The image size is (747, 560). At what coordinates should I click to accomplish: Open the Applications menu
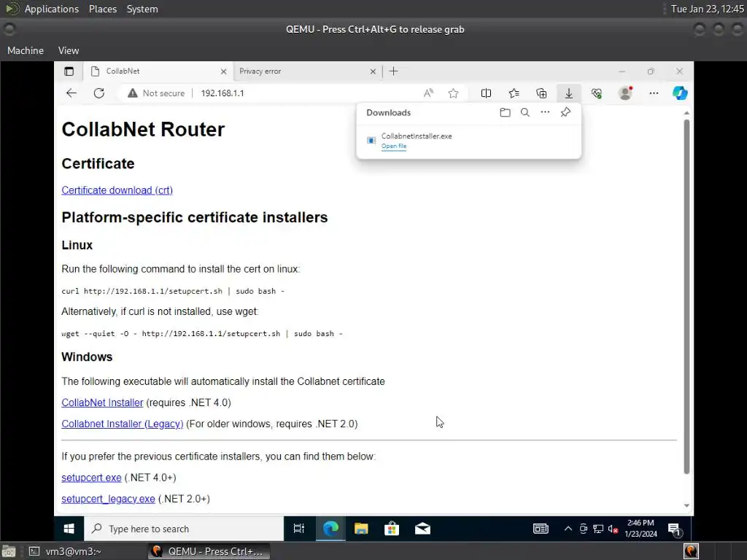point(52,9)
